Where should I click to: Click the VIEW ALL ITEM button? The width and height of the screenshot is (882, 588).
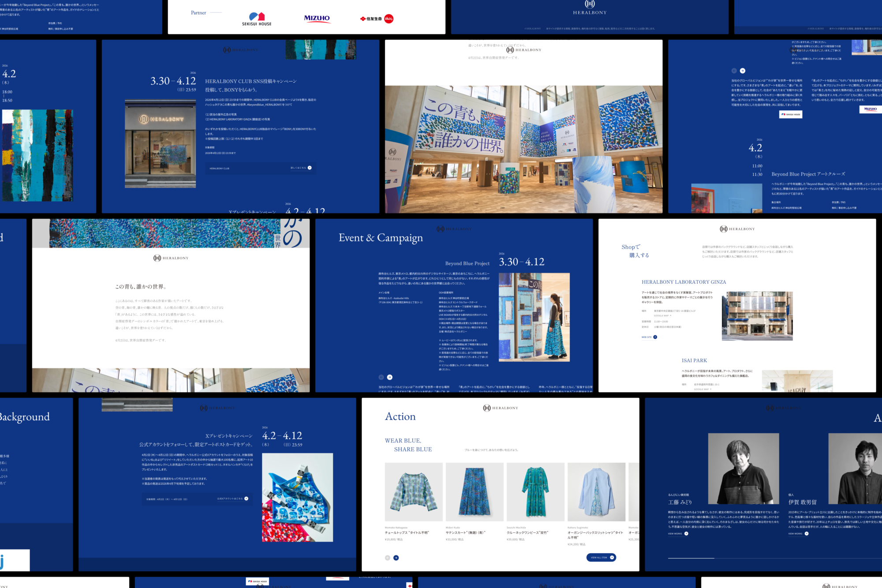click(x=601, y=557)
